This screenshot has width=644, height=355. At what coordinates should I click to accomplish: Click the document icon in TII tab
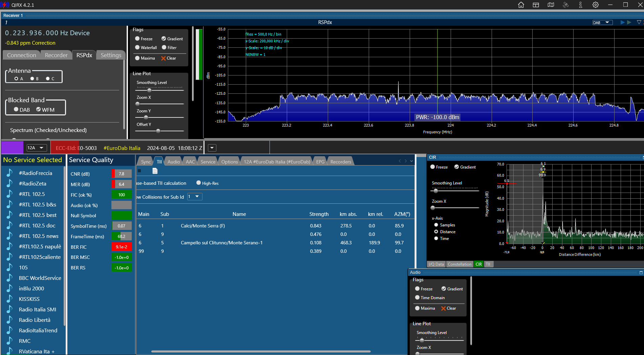[x=155, y=171]
